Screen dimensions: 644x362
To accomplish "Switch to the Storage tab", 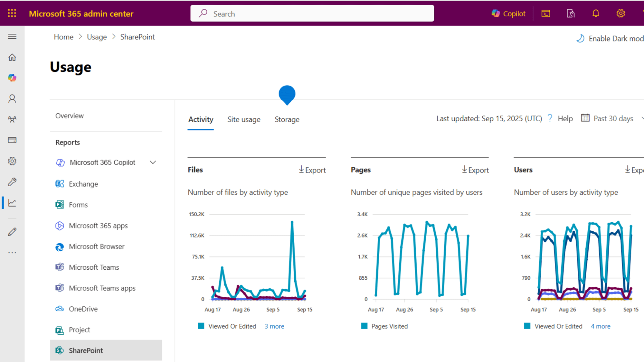I will click(287, 120).
